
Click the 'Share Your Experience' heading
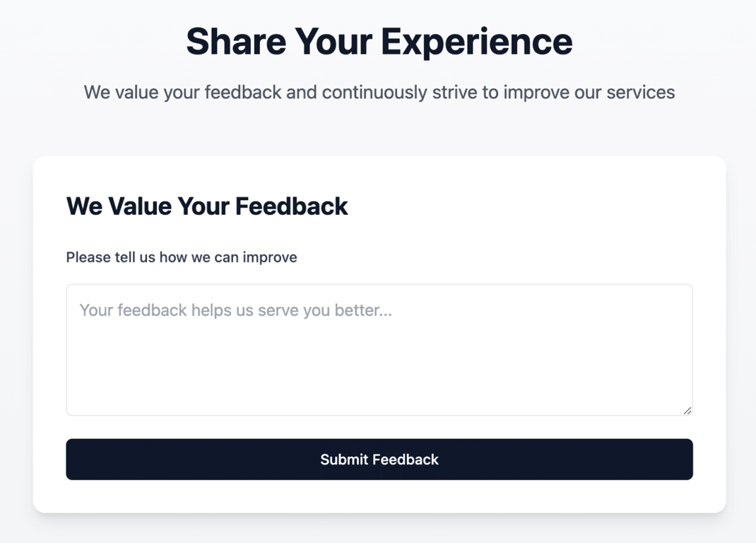(x=379, y=41)
